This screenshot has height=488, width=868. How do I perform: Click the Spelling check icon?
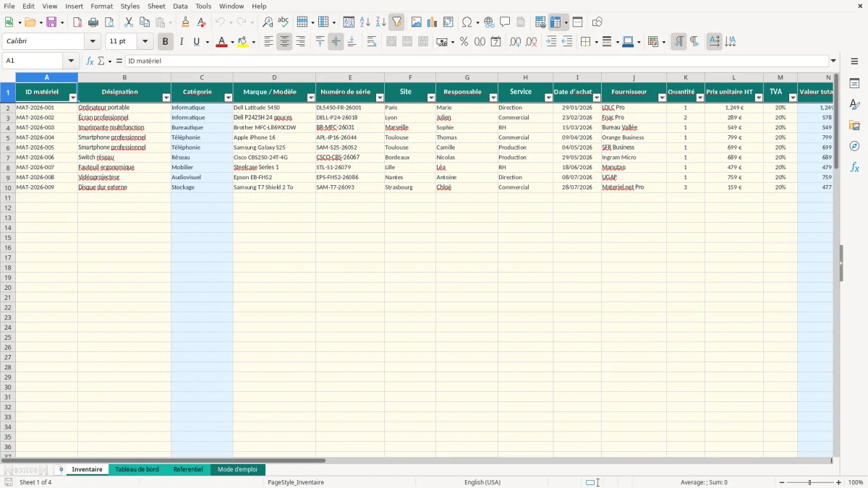tap(284, 22)
